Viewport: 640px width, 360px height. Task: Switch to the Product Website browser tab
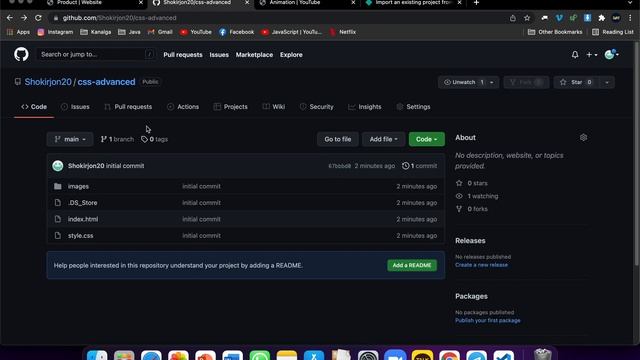click(94, 3)
